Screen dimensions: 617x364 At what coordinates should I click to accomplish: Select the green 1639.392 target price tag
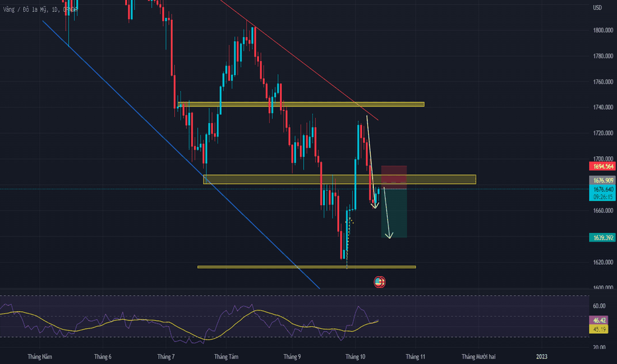tap(602, 238)
